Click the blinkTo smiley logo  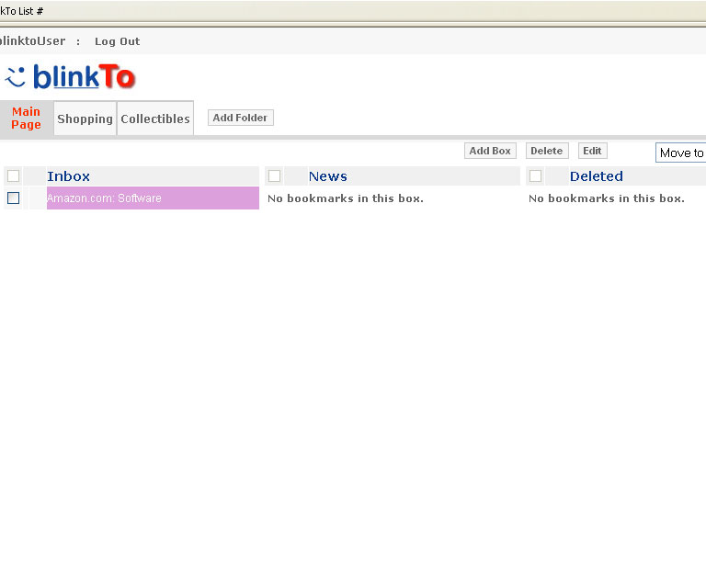[x=70, y=77]
